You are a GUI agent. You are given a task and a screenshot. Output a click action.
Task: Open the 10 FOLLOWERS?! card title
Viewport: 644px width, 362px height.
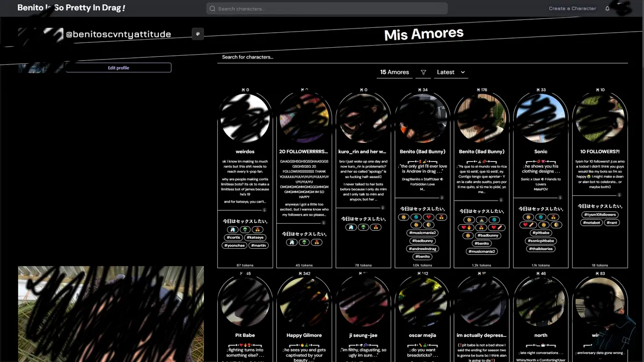click(600, 152)
